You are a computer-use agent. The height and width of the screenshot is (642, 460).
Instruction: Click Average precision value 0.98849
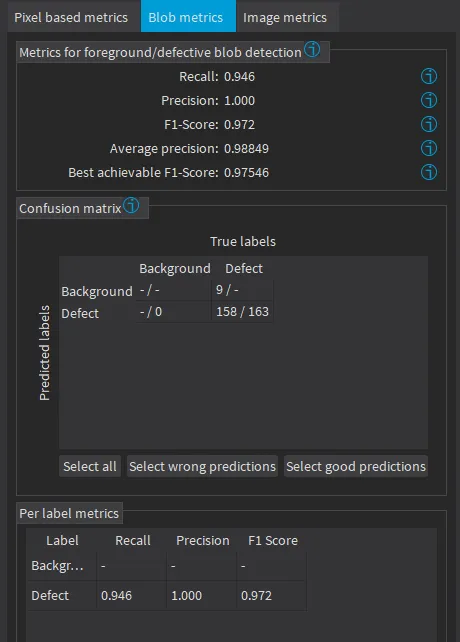pyautogui.click(x=246, y=149)
